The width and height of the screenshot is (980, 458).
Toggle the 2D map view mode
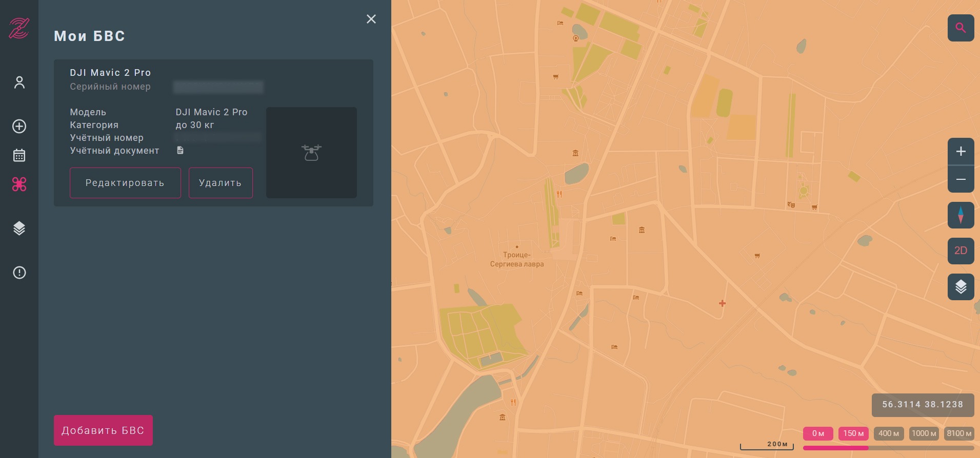pos(961,251)
